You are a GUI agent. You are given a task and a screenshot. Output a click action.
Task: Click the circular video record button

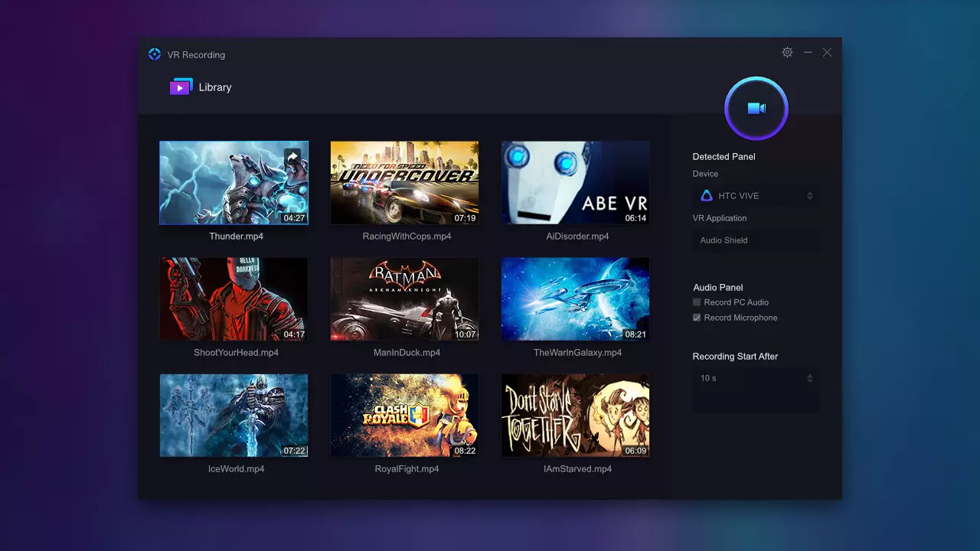756,109
